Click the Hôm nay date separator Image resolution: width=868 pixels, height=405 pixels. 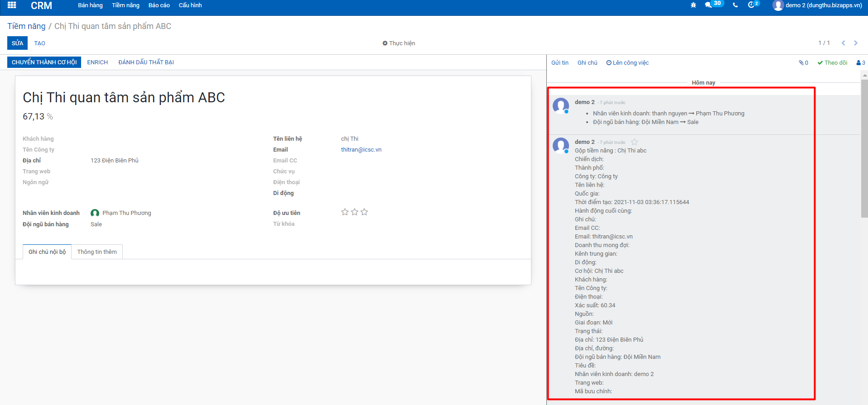(x=703, y=83)
